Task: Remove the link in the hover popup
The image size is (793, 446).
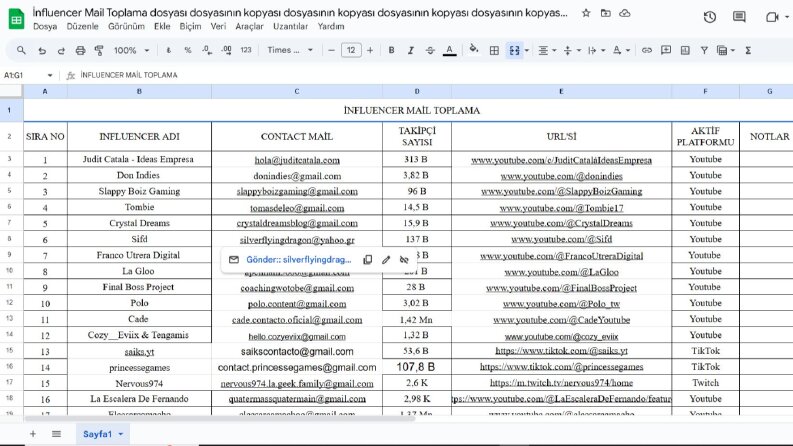Action: pyautogui.click(x=404, y=260)
